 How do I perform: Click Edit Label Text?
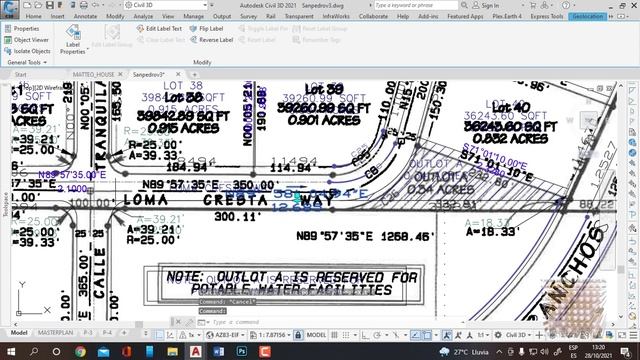(x=159, y=29)
